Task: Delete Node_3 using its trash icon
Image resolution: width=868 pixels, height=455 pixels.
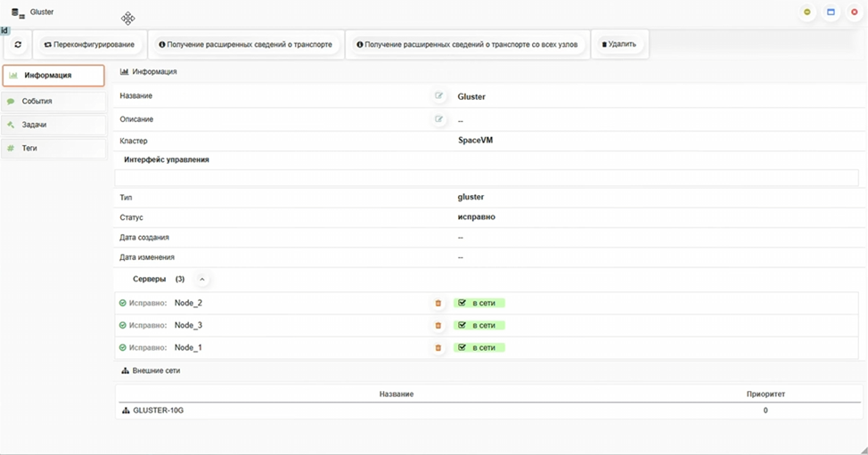Action: tap(438, 325)
